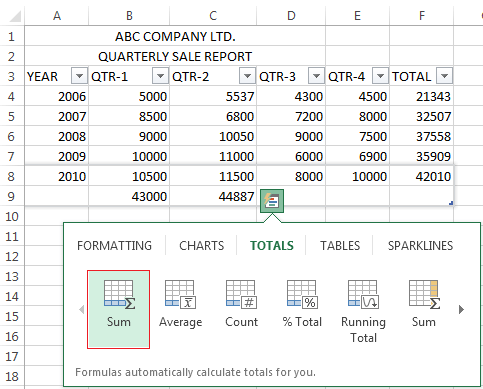This screenshot has width=483, height=389.
Task: Click the table resize handle in F9
Action: point(451,203)
